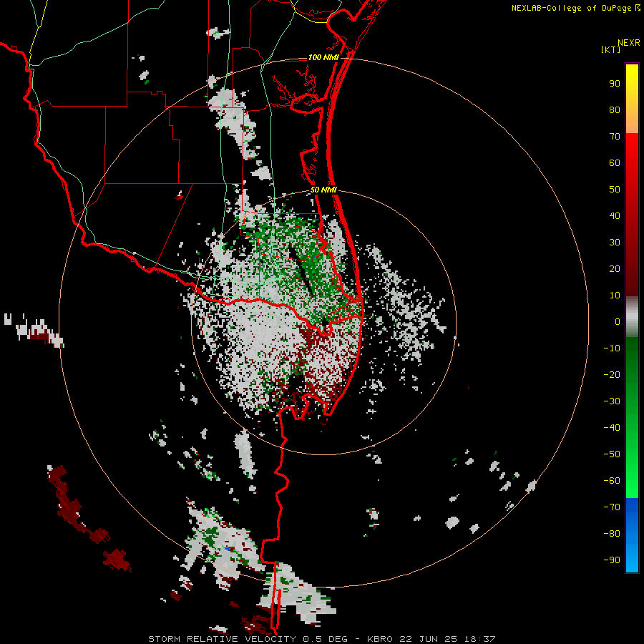The image size is (644, 644).
Task: Click the 80 value on velocity scale
Action: coord(615,109)
